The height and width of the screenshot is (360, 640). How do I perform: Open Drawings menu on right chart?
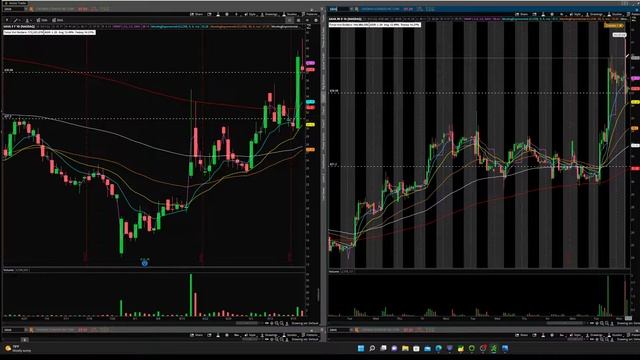click(x=595, y=14)
